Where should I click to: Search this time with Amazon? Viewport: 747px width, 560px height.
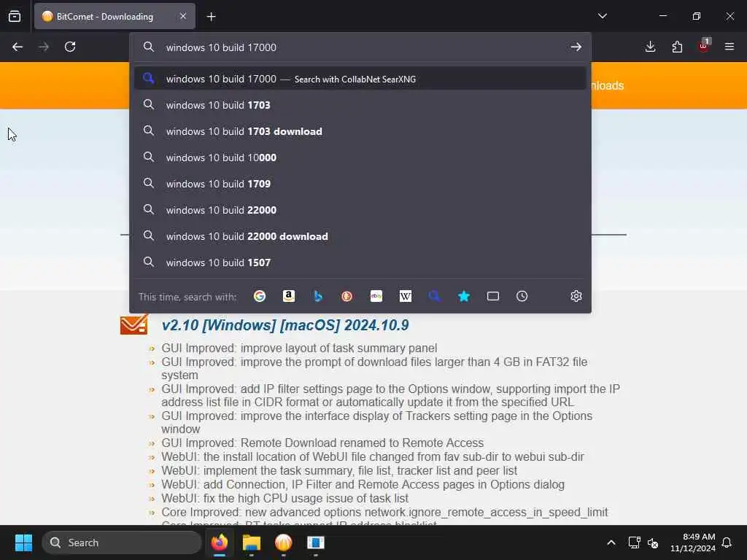point(289,296)
